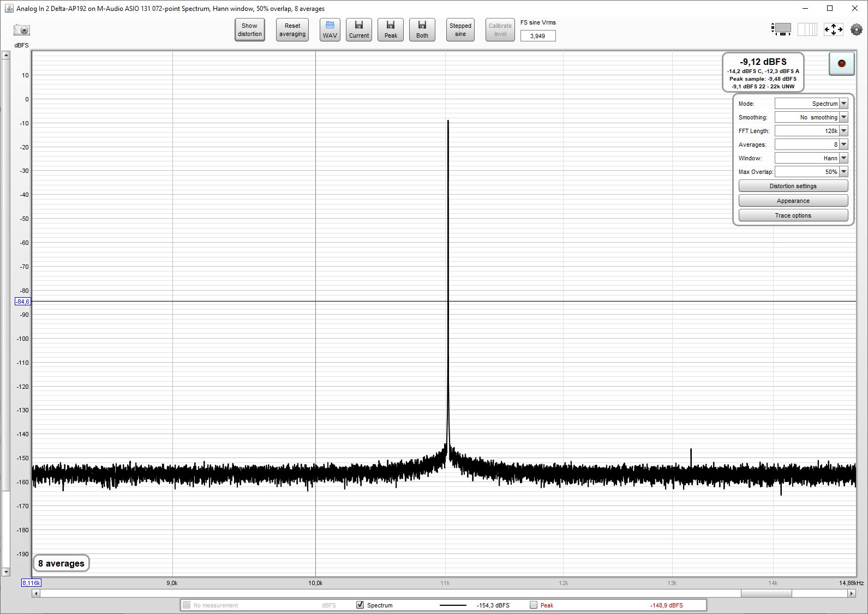
Task: Save Both traces with disk icon
Action: 422,29
